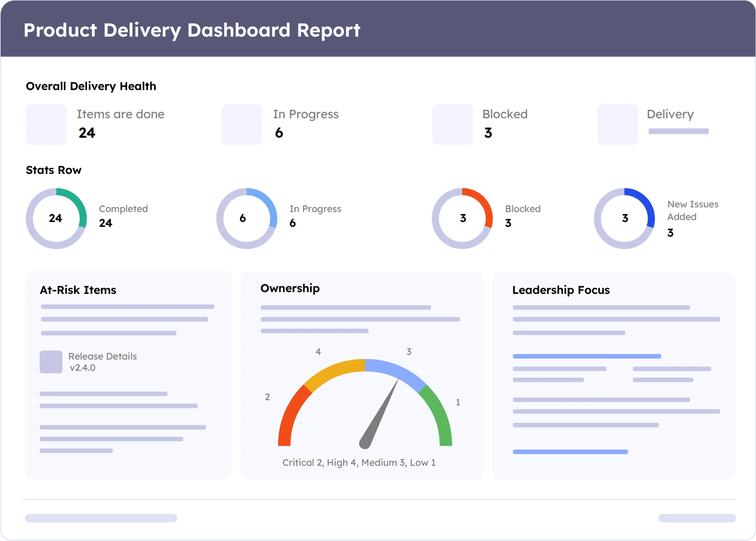
Task: Click the gauge tick label 1
Action: click(458, 402)
